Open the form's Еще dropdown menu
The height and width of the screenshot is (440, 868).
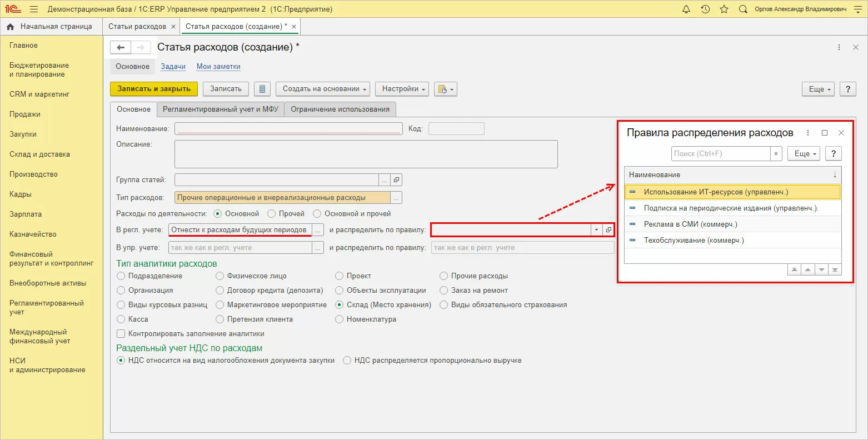tap(819, 89)
